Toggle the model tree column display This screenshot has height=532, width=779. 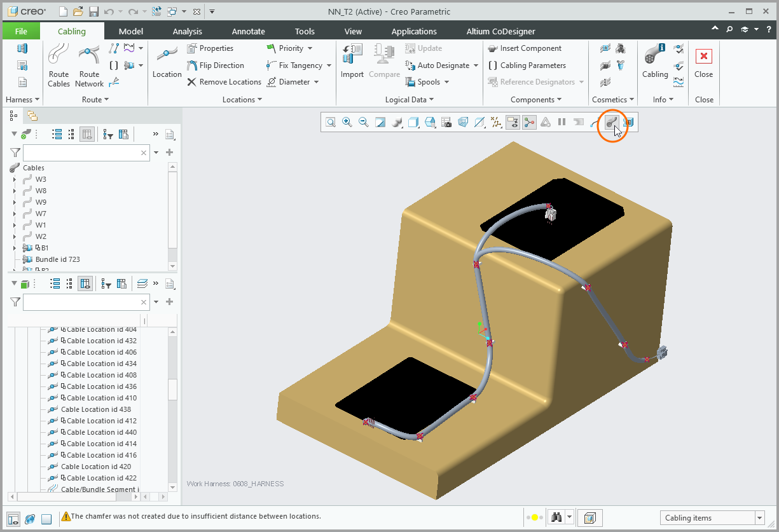click(x=87, y=134)
